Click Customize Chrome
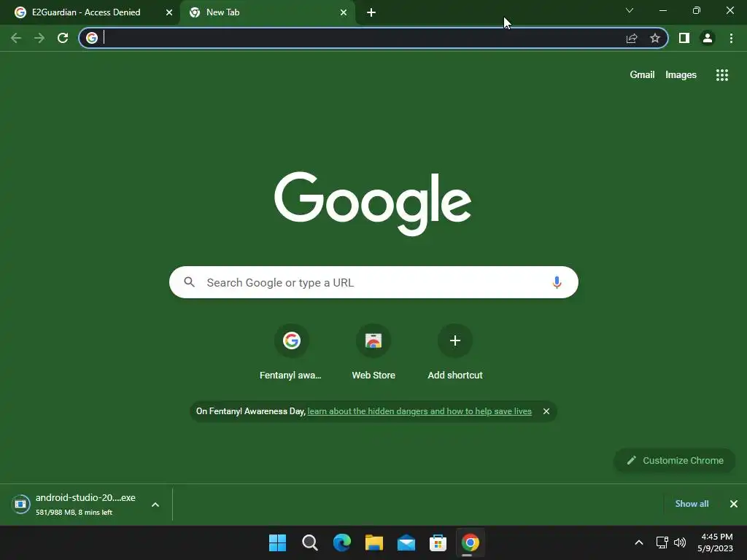Viewport: 747px width, 560px height. point(675,461)
